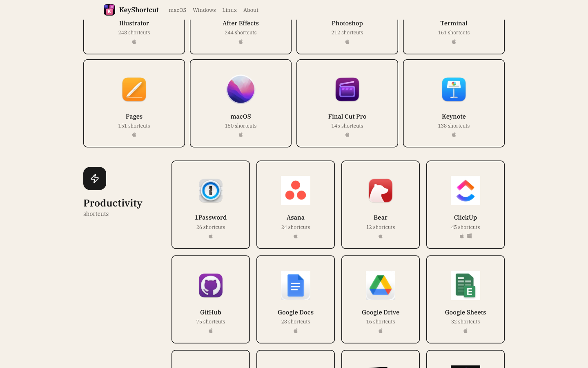Image resolution: width=588 pixels, height=368 pixels.
Task: Click the GitHub octocat icon
Action: [211, 285]
